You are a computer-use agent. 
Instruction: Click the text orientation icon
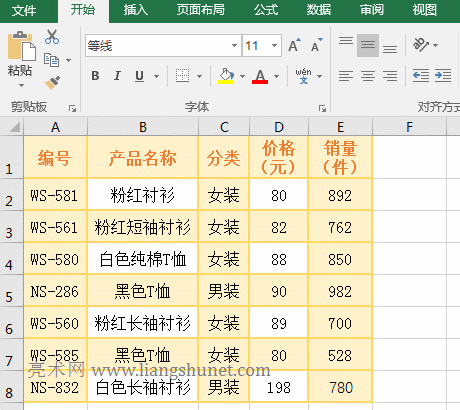tap(421, 45)
